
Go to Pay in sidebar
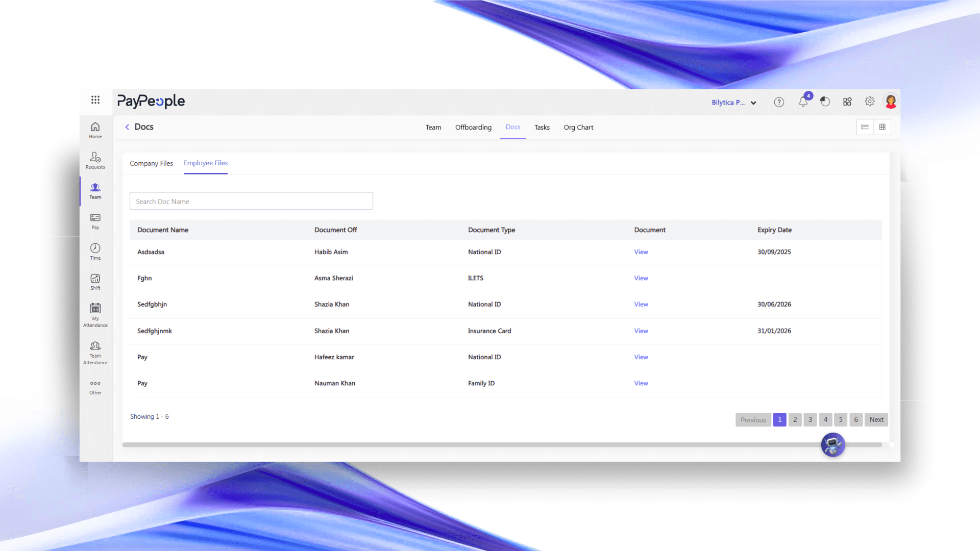click(95, 221)
